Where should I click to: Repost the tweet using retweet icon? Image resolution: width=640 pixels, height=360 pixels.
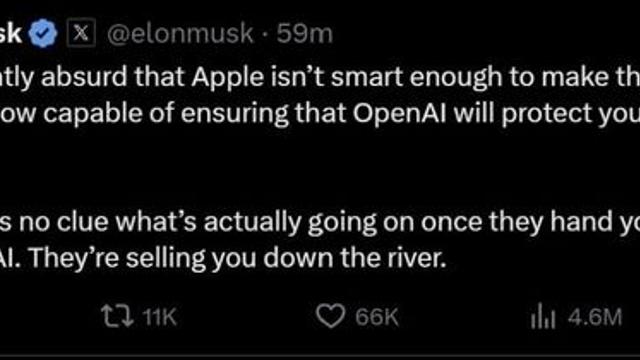117,316
